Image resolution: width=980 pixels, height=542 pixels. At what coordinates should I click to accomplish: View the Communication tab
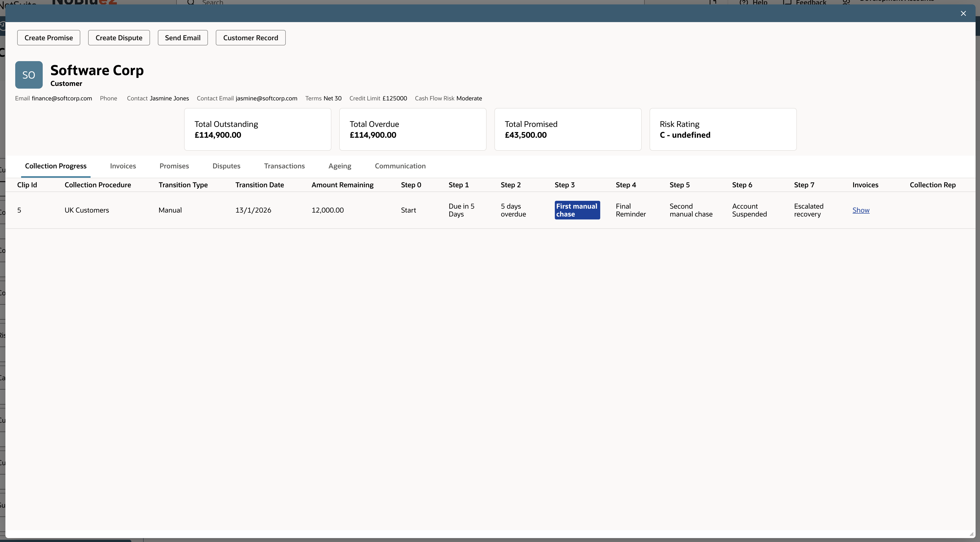(x=400, y=166)
